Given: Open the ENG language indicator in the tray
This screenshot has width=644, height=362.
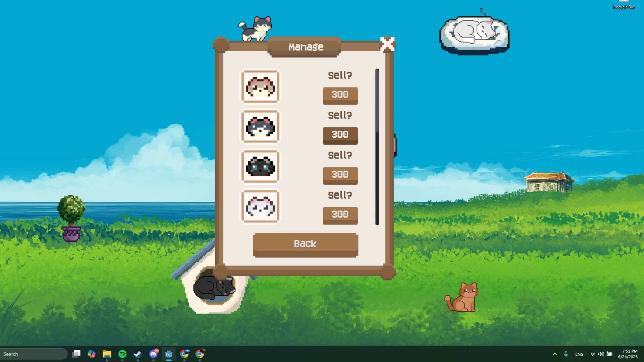Looking at the screenshot, I should coord(579,354).
